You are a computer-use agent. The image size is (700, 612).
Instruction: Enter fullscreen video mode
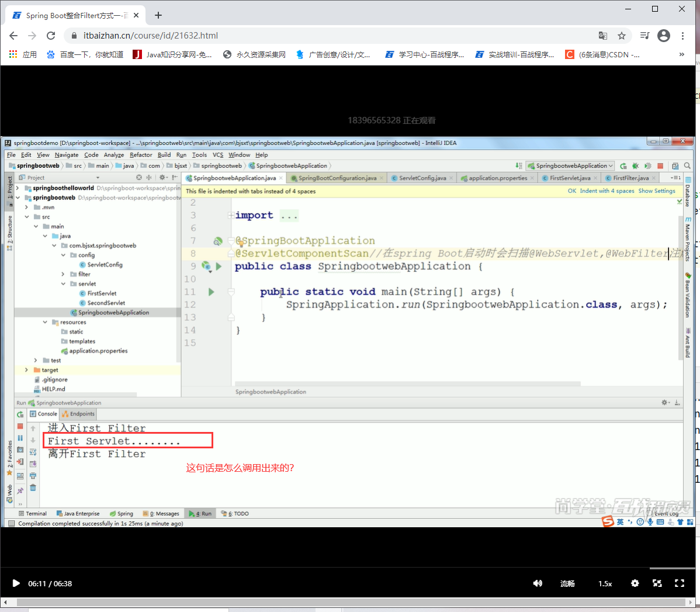coord(680,583)
